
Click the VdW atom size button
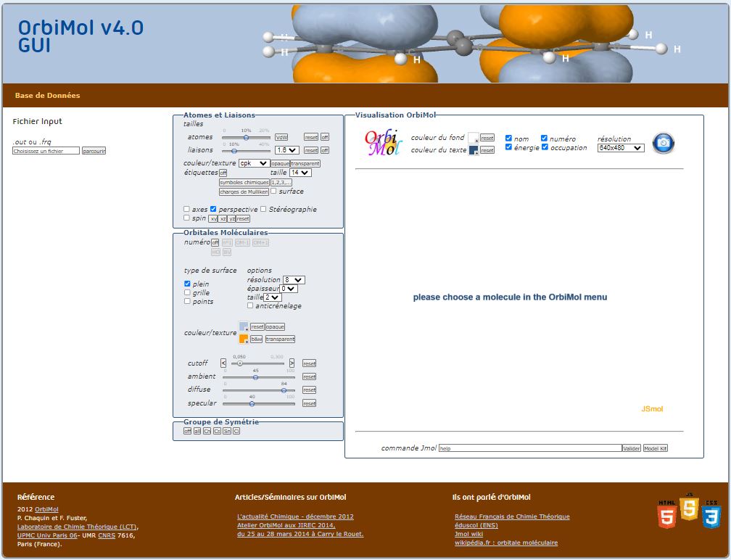click(281, 137)
